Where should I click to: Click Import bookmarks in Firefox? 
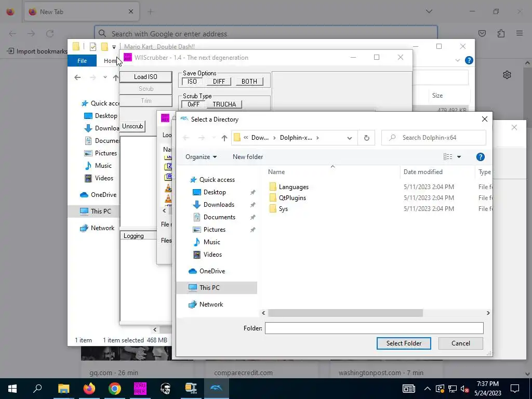[x=37, y=51]
